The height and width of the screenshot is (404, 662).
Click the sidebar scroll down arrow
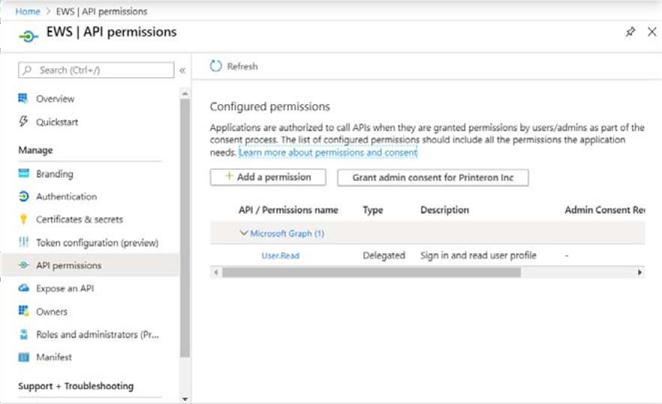coord(185,399)
